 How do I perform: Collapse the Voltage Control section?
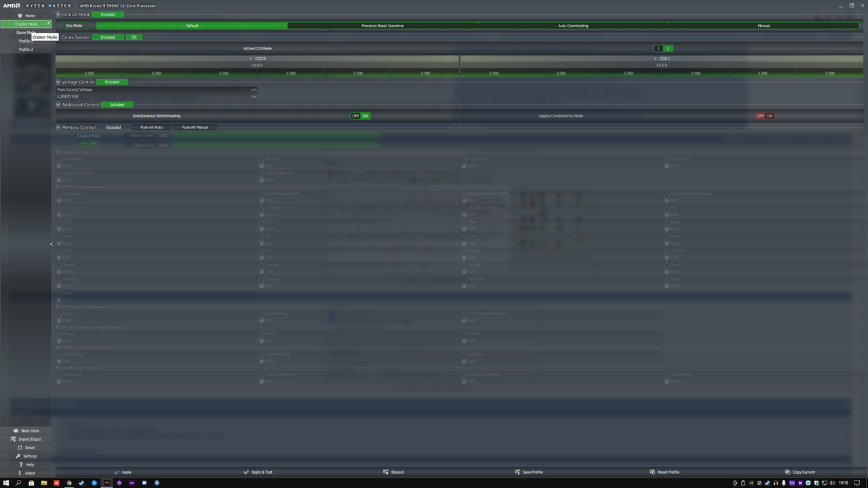coord(58,82)
